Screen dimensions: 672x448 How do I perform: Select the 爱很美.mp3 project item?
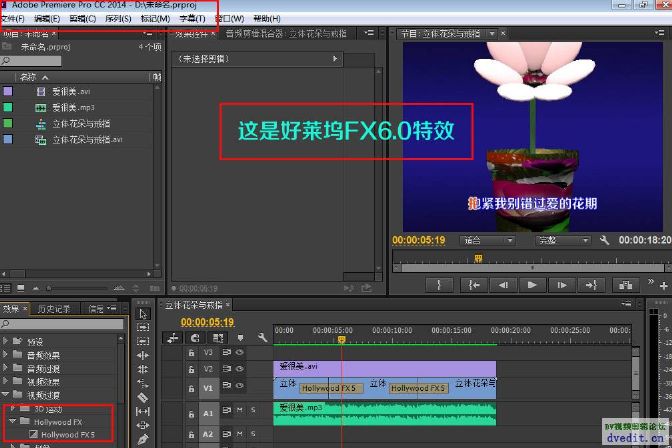pos(73,108)
